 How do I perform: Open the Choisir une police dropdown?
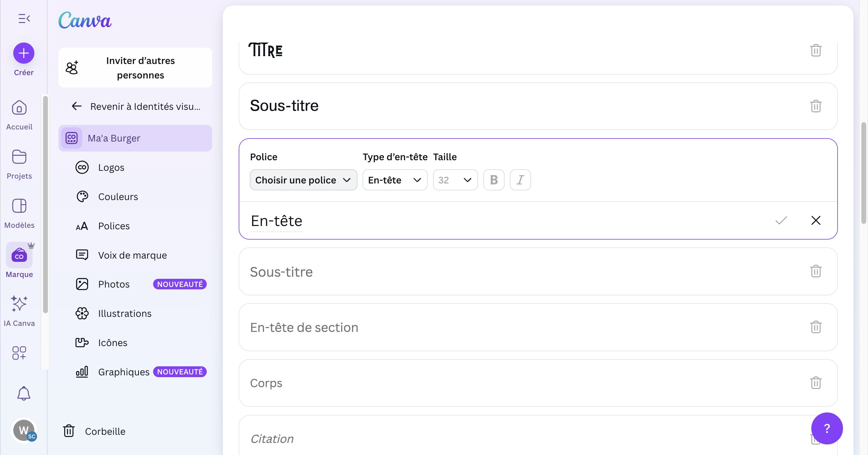[x=303, y=180]
